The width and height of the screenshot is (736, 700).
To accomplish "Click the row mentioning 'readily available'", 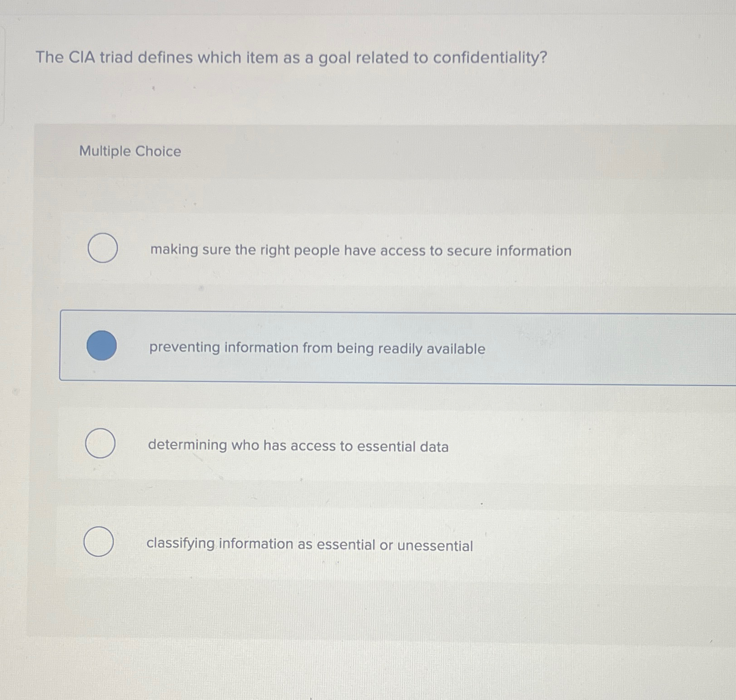I will point(317,348).
